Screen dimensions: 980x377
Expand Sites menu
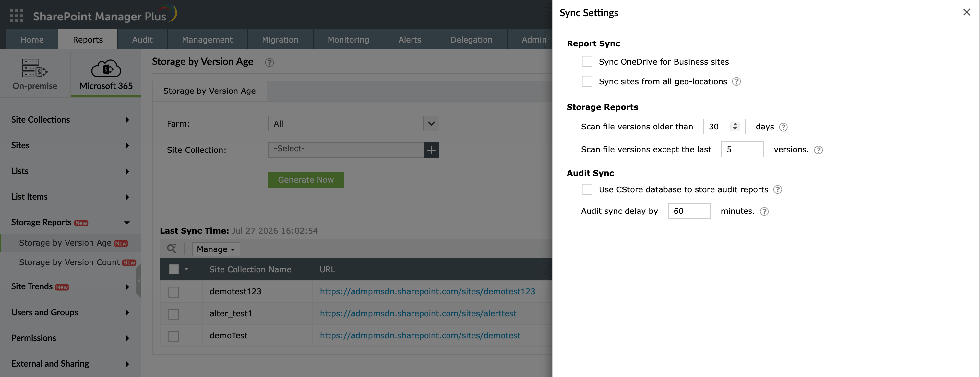(x=70, y=145)
